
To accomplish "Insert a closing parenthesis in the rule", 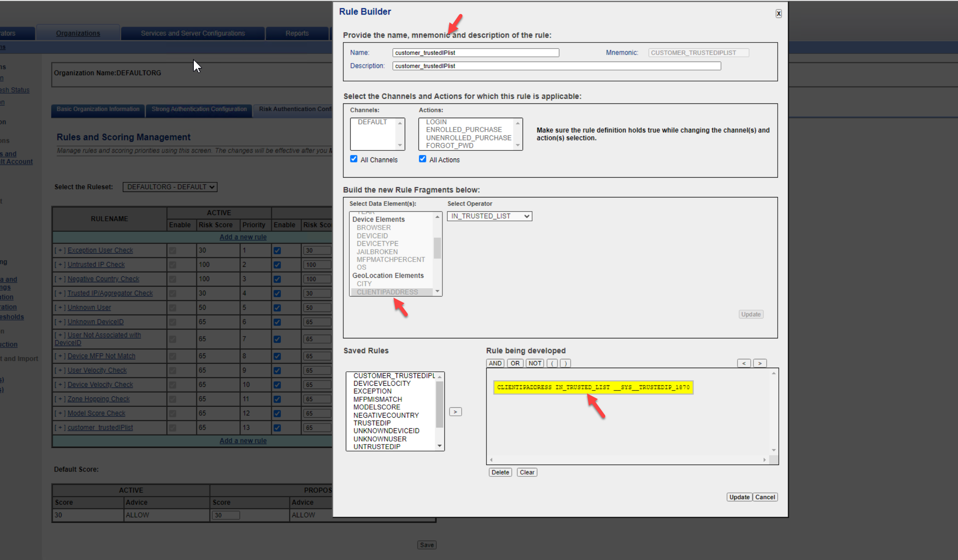I will click(x=565, y=363).
